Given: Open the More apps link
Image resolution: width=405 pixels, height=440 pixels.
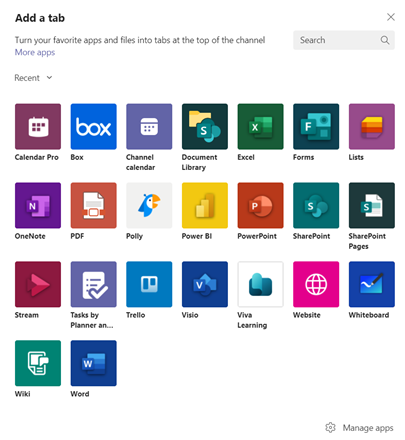Looking at the screenshot, I should pos(35,52).
